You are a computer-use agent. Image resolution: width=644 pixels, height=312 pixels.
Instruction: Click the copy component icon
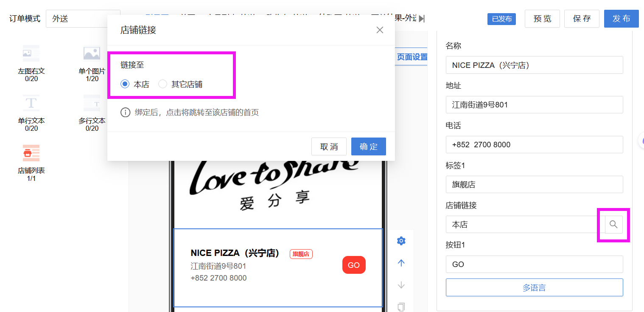point(401,307)
